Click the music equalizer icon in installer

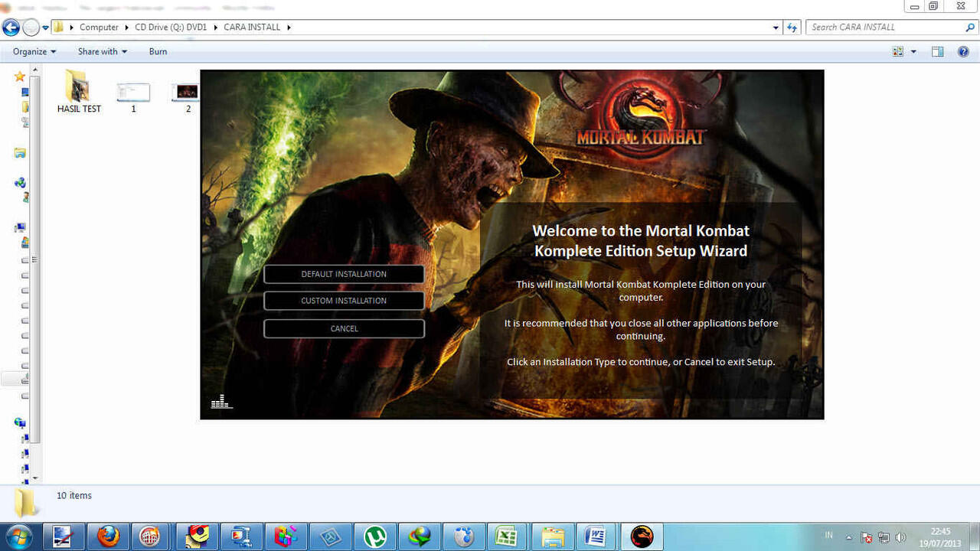(220, 401)
